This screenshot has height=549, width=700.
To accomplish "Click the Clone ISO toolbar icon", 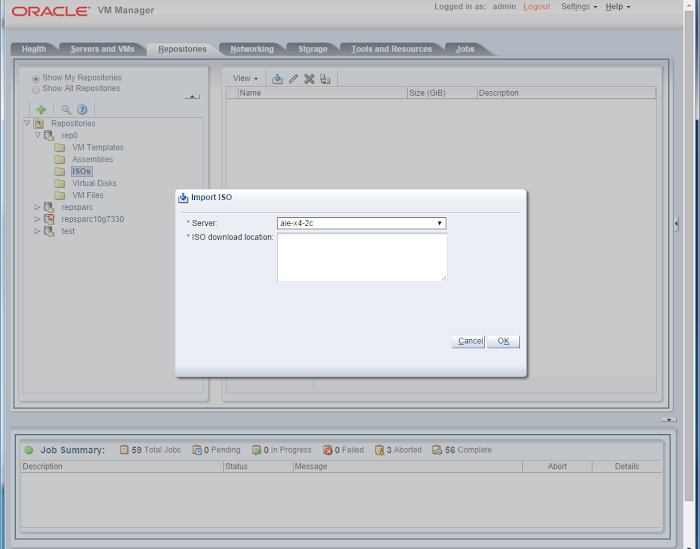I will click(325, 79).
